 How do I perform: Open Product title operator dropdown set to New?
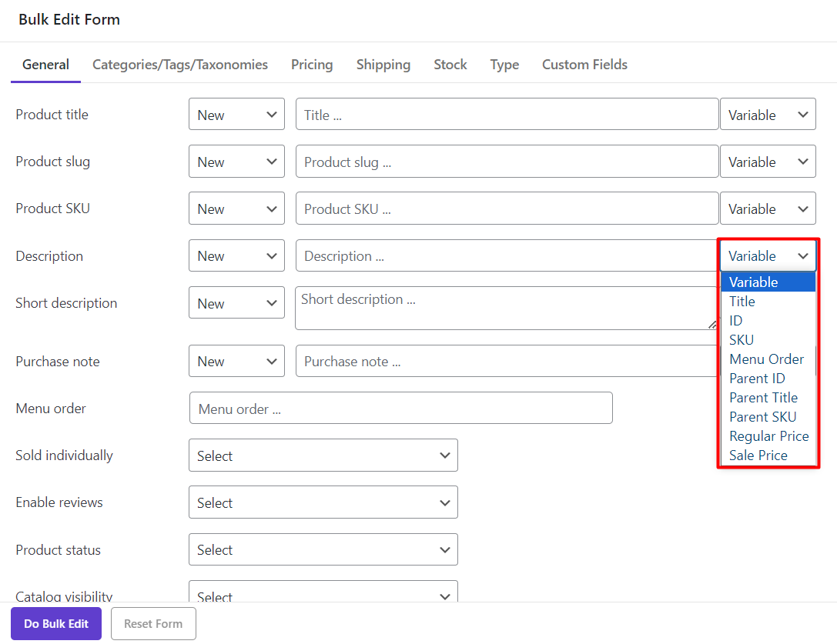click(236, 114)
